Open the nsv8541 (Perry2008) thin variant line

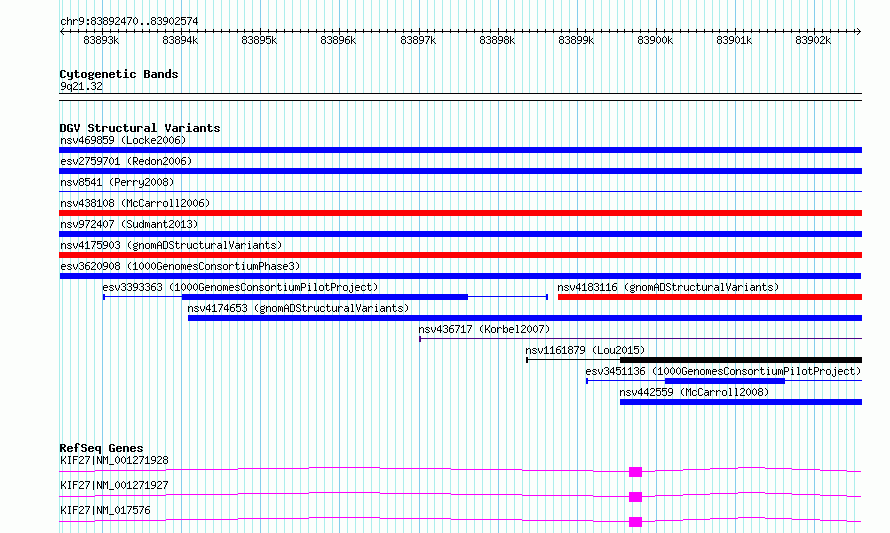click(x=460, y=192)
